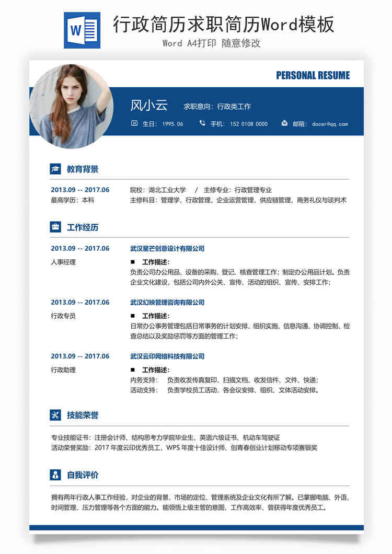The image size is (392, 554).
Task: Click the 主修科目 course list line
Action: coord(238,200)
